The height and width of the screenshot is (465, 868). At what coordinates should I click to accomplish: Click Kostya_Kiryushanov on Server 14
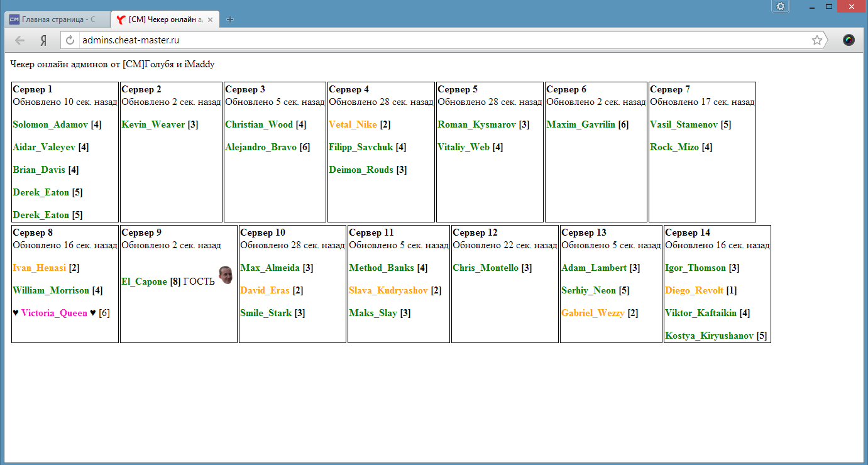(709, 336)
